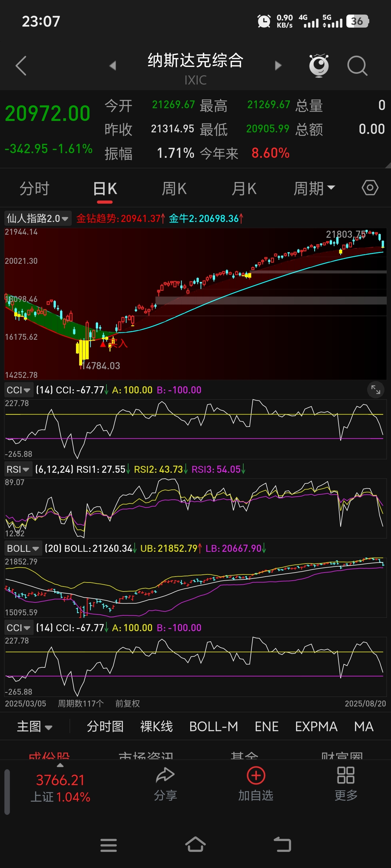Select BOLL-M main chart option
Image resolution: width=391 pixels, height=868 pixels.
pos(213,726)
